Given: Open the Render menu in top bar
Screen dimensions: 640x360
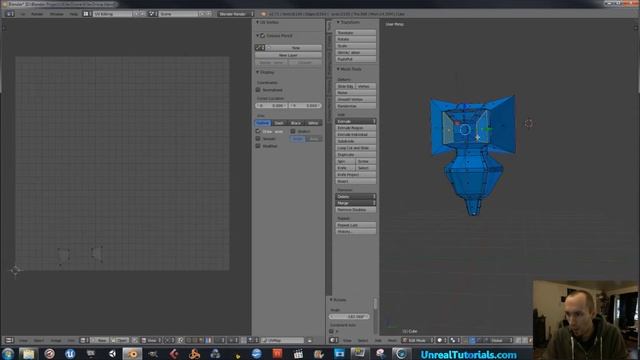Looking at the screenshot, I should (37, 14).
